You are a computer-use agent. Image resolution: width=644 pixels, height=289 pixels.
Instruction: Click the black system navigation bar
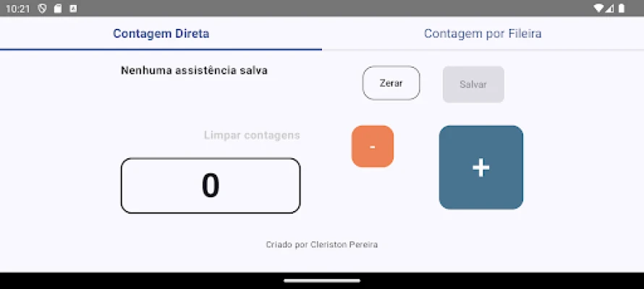[x=322, y=281]
